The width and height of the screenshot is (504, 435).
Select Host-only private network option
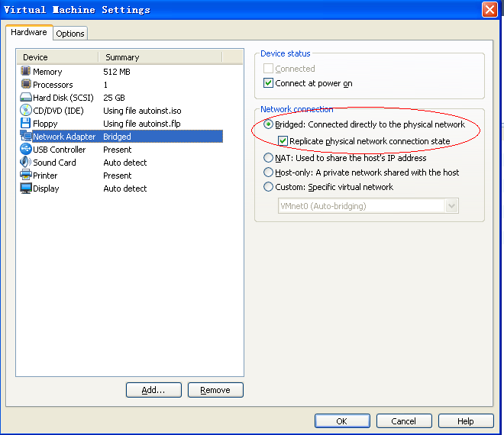[268, 172]
